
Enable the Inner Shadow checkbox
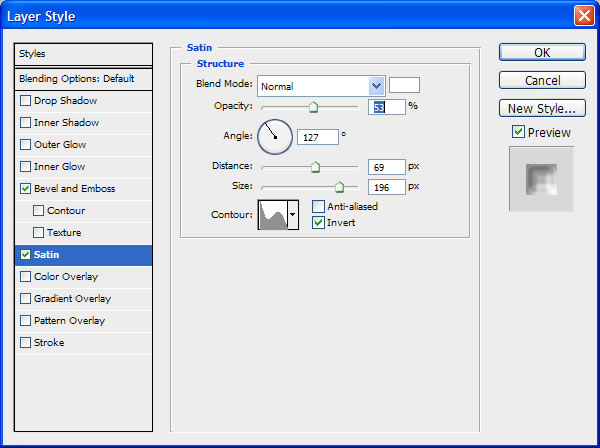[x=26, y=122]
